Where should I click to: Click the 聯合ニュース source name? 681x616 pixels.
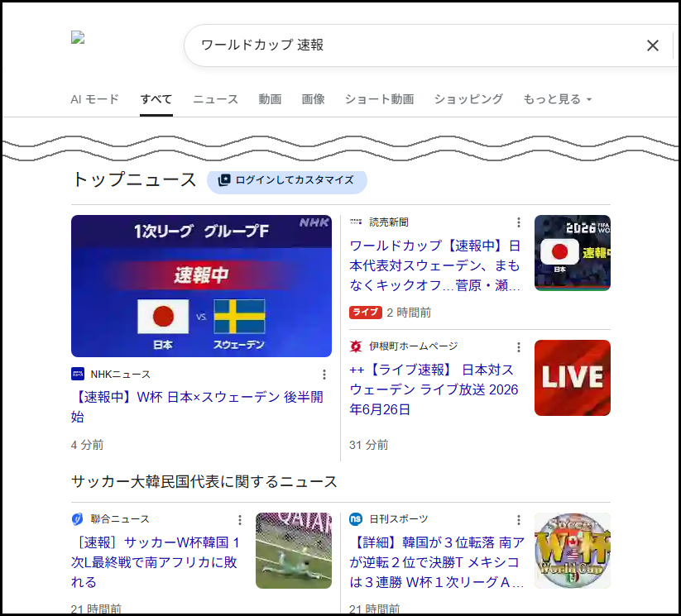[x=120, y=519]
